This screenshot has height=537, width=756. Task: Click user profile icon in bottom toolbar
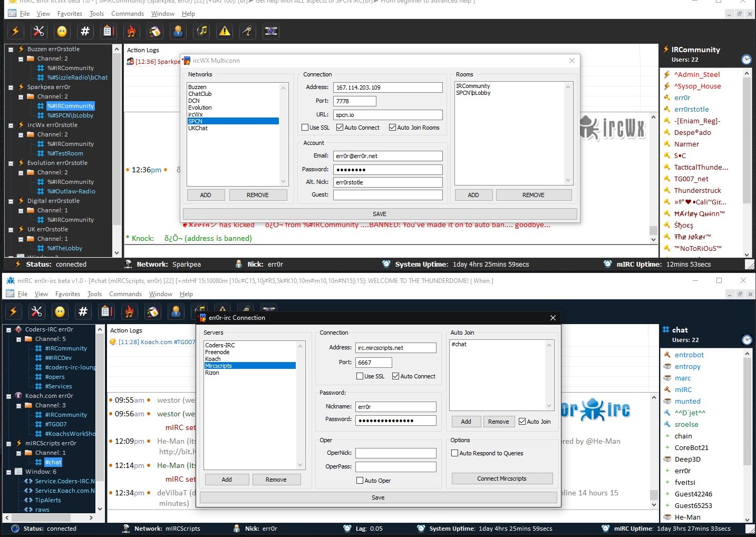click(x=176, y=312)
